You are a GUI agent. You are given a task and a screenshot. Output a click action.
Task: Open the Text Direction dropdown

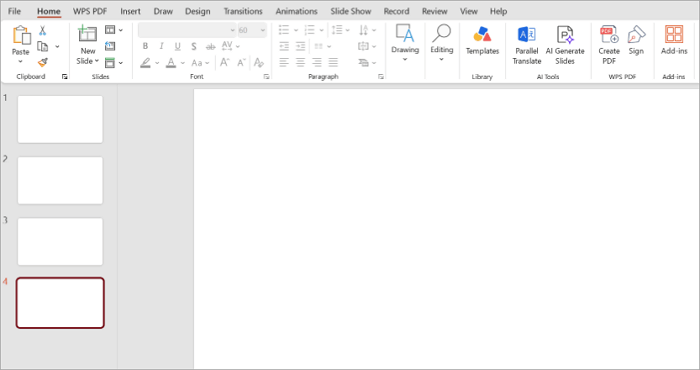pos(374,30)
